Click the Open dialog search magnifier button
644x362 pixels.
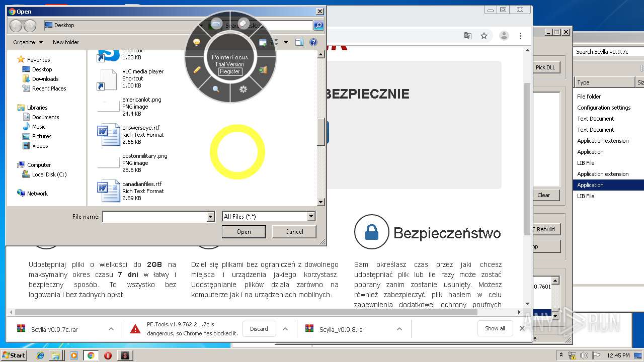[318, 25]
